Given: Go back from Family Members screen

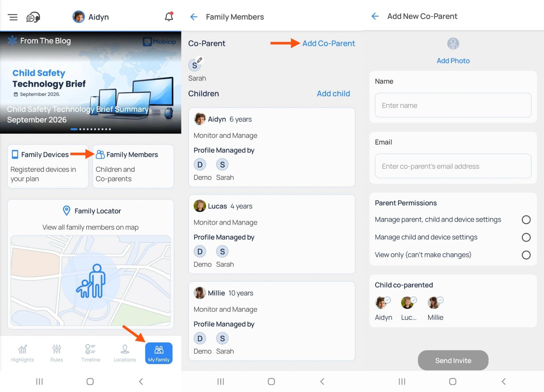Looking at the screenshot, I should (x=194, y=17).
